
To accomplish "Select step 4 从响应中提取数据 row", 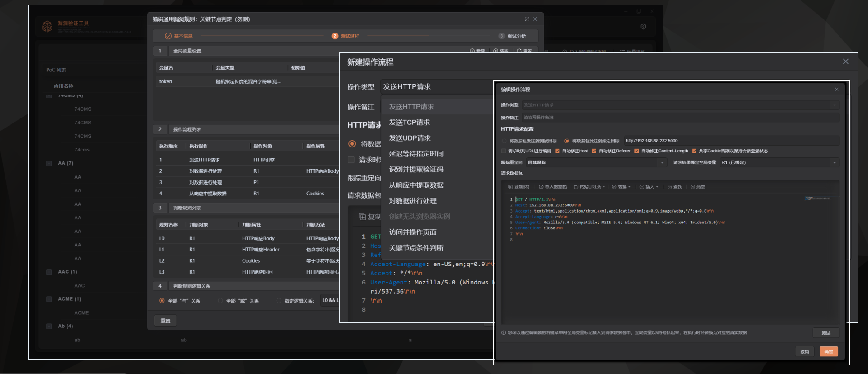I will (x=247, y=194).
